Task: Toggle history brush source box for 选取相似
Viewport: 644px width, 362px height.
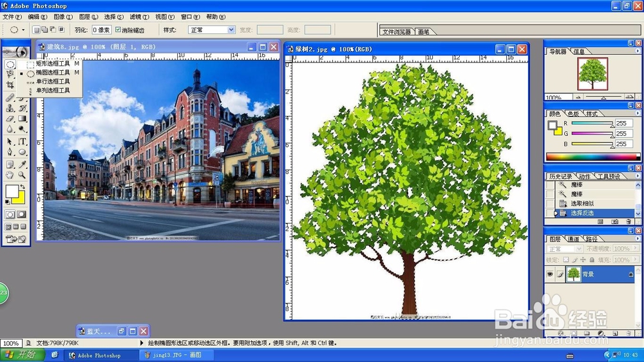Action: click(550, 204)
